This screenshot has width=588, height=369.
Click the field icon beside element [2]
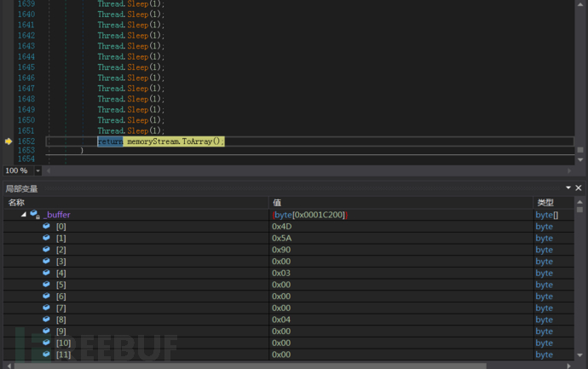pos(47,250)
